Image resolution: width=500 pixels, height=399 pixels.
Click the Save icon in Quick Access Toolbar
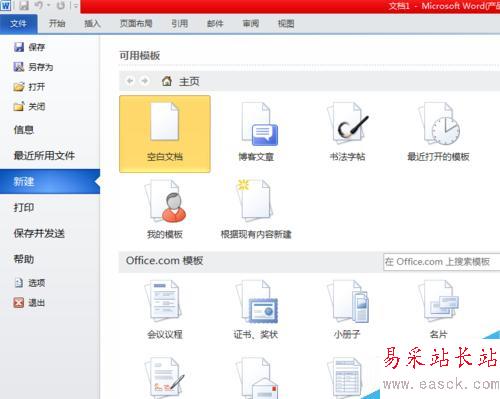24,6
